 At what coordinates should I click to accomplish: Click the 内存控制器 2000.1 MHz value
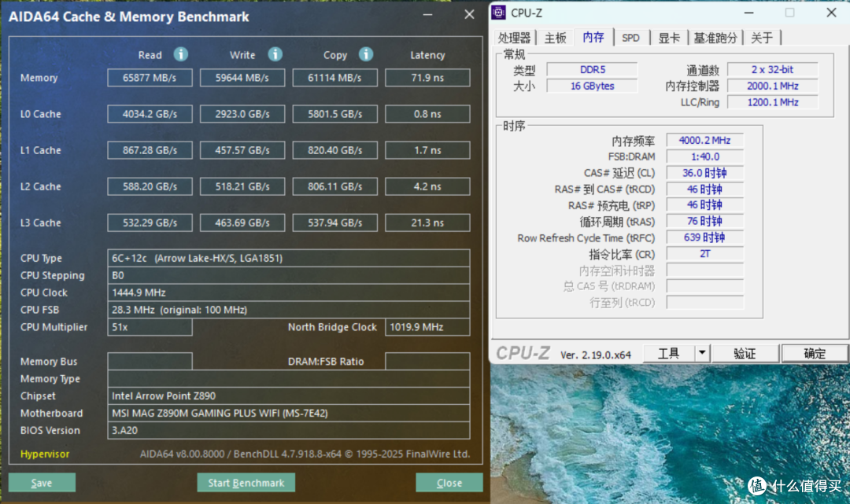(773, 86)
